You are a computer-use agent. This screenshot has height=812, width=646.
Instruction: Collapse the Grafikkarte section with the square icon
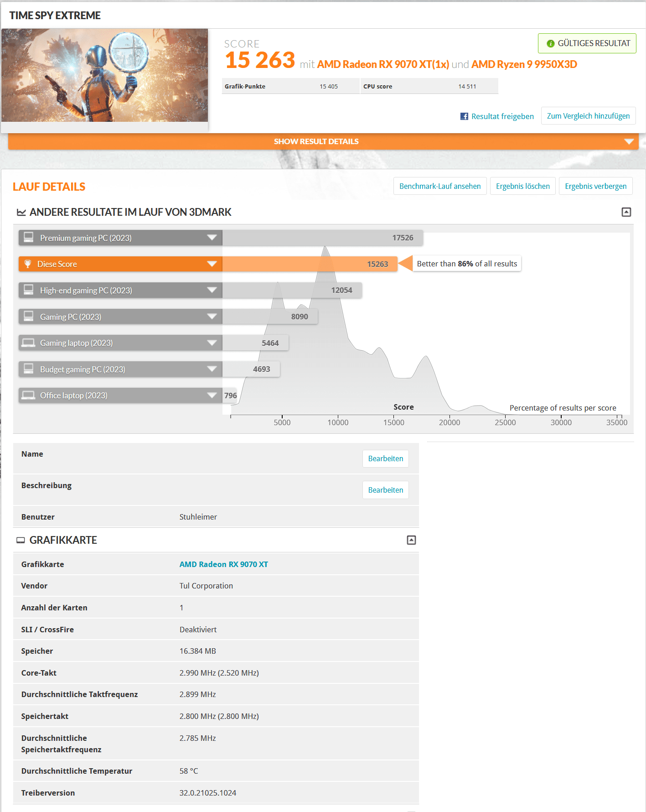tap(411, 540)
